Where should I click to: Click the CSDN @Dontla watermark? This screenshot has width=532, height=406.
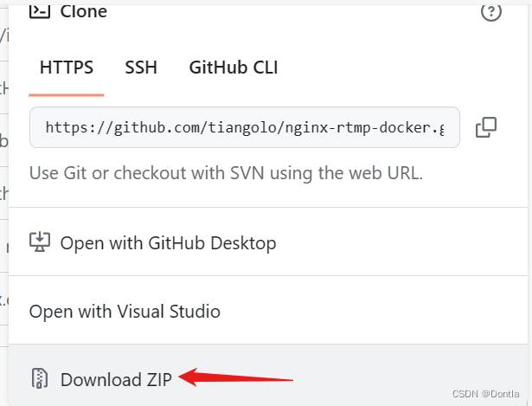(x=485, y=394)
